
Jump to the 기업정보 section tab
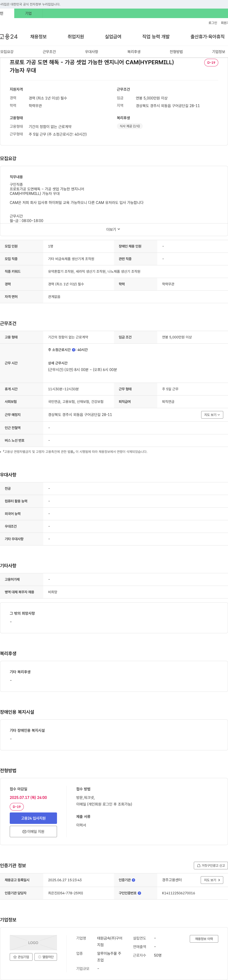tap(218, 52)
